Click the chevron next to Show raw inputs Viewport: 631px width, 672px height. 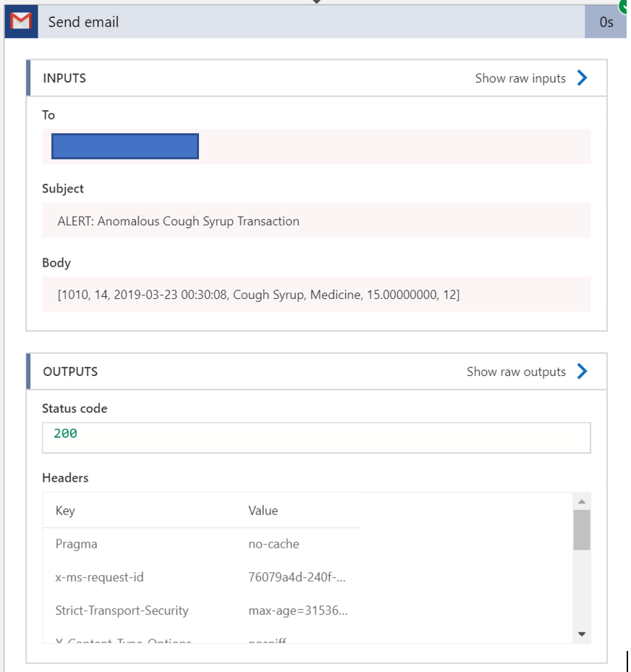point(583,78)
